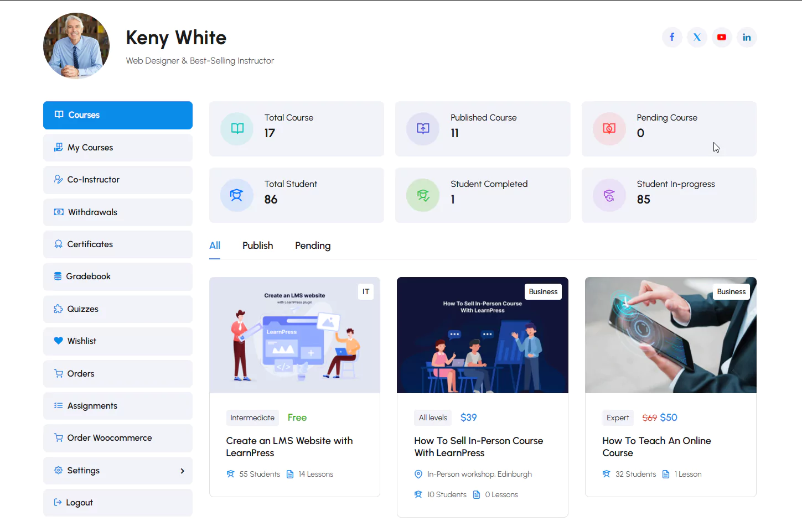This screenshot has height=532, width=802.
Task: Switch to the Publish tab
Action: pos(257,246)
